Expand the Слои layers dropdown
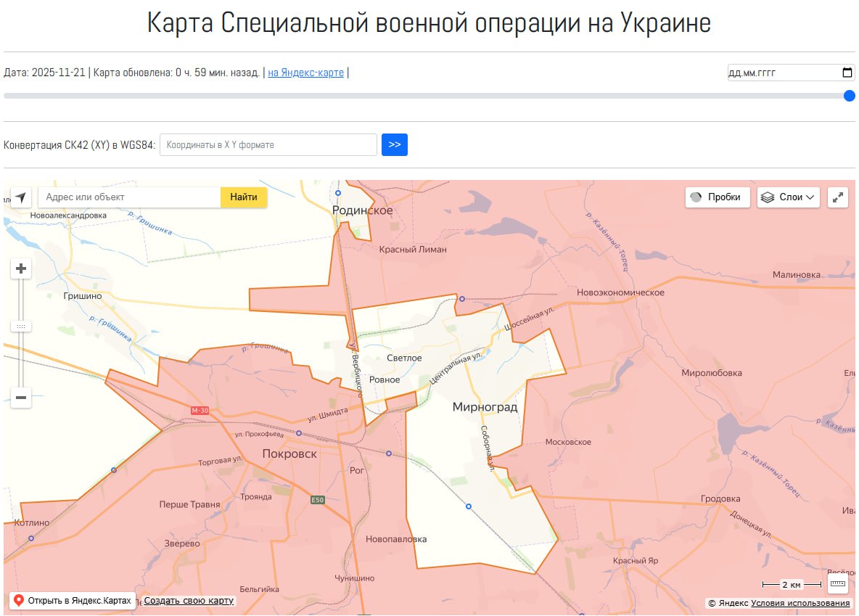The width and height of the screenshot is (859, 616). 788,197
